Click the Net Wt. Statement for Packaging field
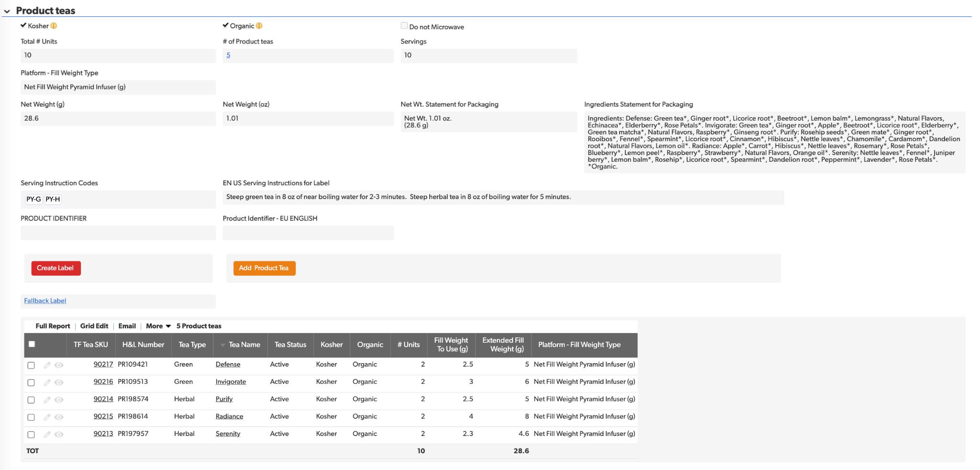Image resolution: width=980 pixels, height=470 pixels. tap(489, 122)
